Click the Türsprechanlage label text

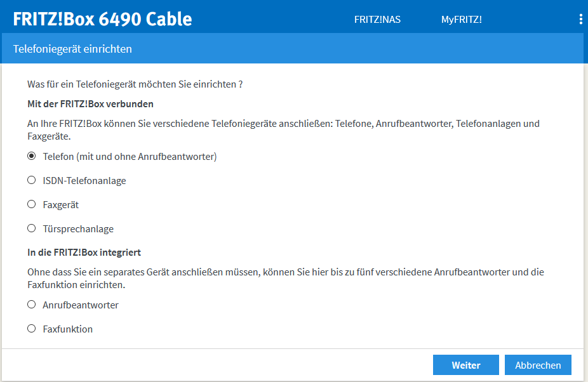[78, 229]
